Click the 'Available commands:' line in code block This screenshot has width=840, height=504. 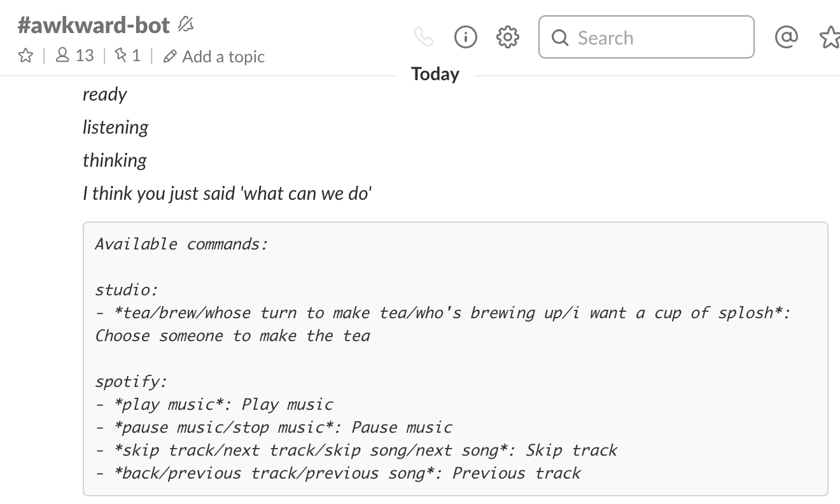pyautogui.click(x=181, y=244)
